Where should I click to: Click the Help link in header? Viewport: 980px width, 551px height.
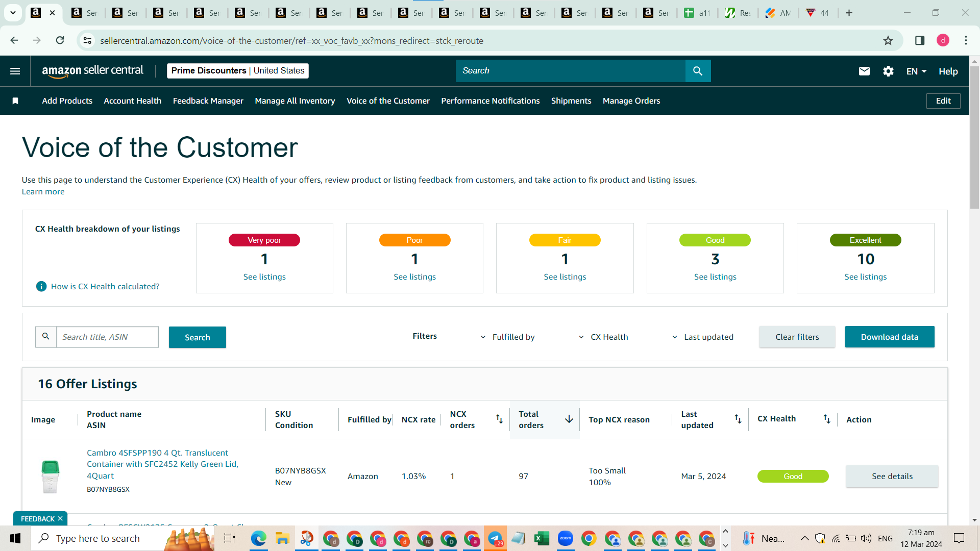pos(948,71)
